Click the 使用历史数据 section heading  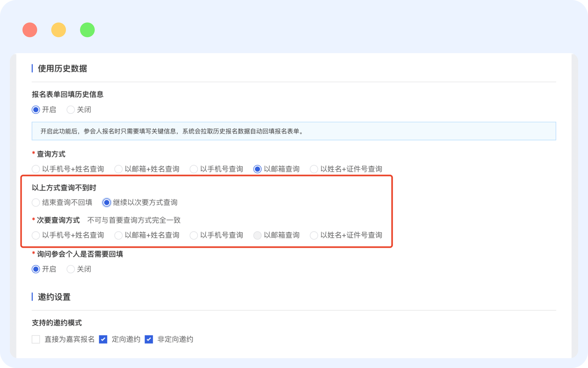[x=62, y=69]
